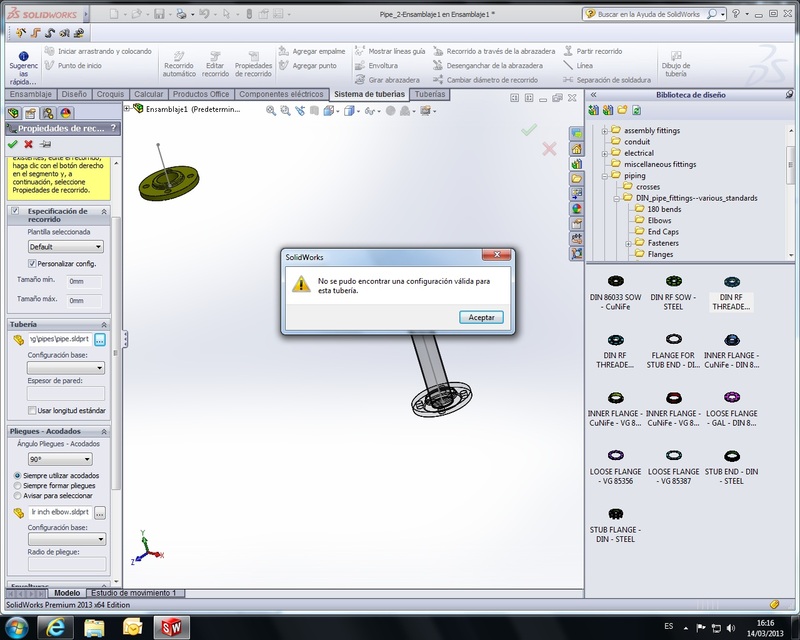The height and width of the screenshot is (640, 800).
Task: Open elbow Configuración base dropdown
Action: [67, 539]
